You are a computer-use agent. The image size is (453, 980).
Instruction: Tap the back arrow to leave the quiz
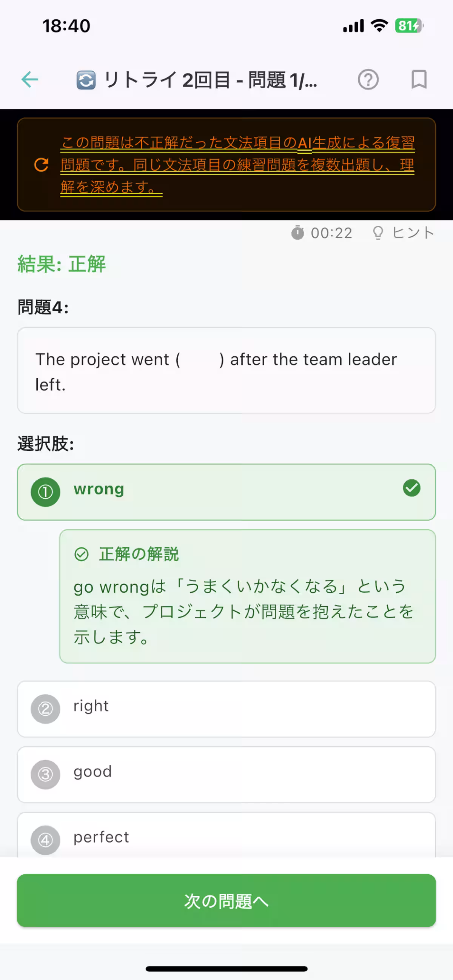30,80
